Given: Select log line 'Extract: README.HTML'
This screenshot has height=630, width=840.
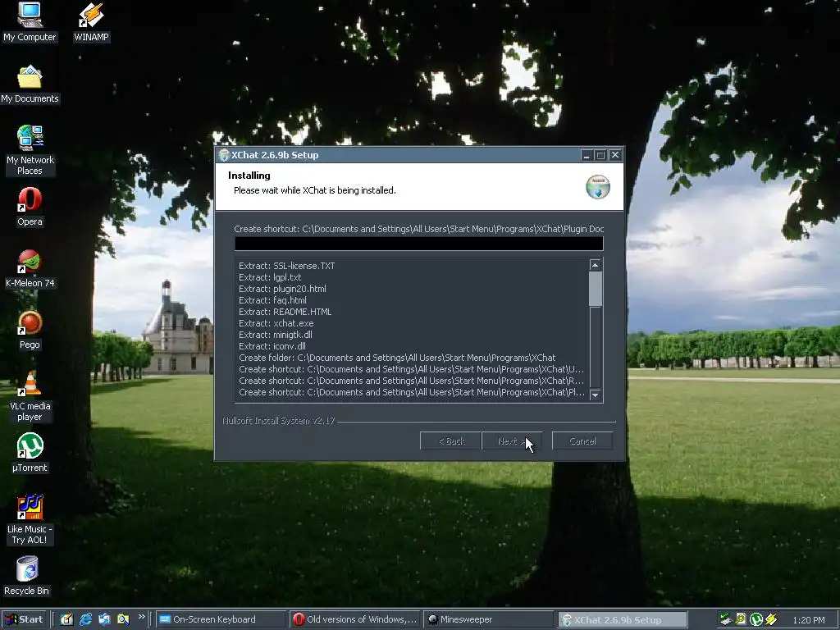Looking at the screenshot, I should [285, 312].
